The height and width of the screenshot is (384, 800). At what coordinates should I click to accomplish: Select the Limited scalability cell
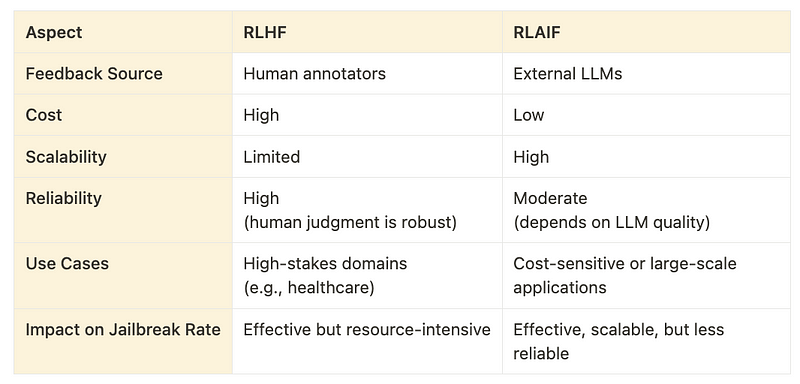(271, 157)
